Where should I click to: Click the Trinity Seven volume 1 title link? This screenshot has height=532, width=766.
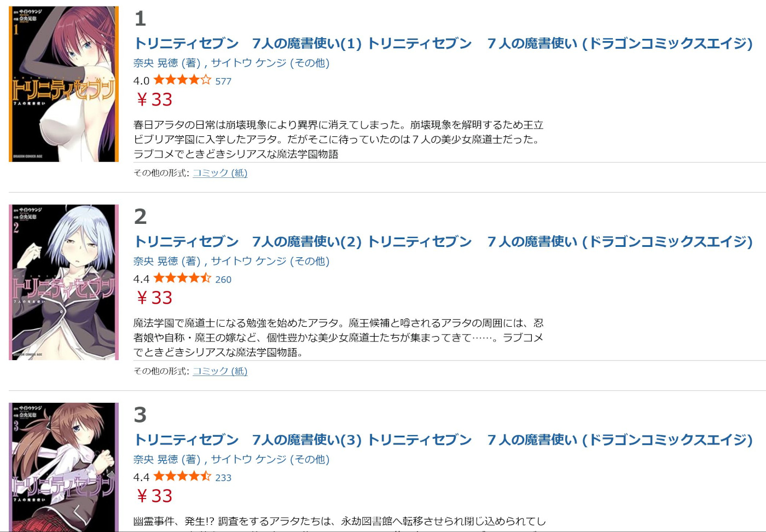[443, 43]
